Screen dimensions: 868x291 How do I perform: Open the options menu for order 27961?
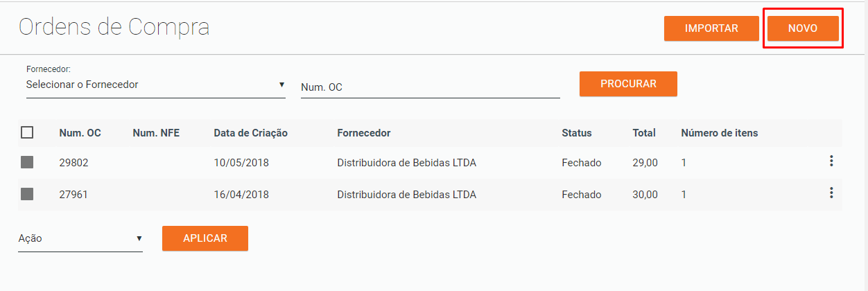click(831, 193)
